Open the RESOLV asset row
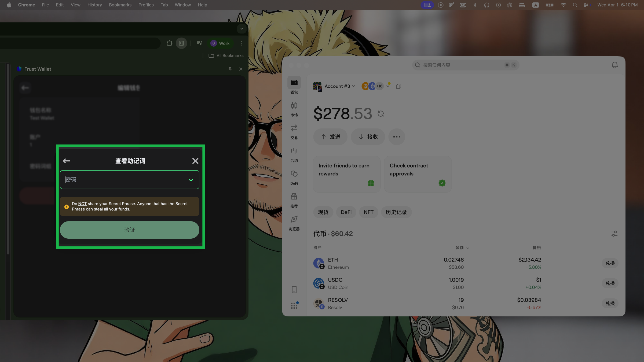The image size is (644, 362). pos(466,304)
